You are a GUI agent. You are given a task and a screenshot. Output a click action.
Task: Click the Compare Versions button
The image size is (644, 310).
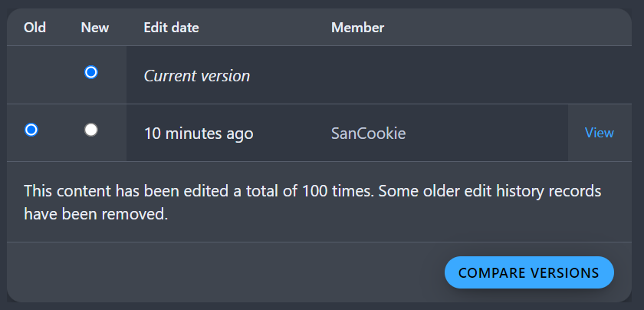529,272
